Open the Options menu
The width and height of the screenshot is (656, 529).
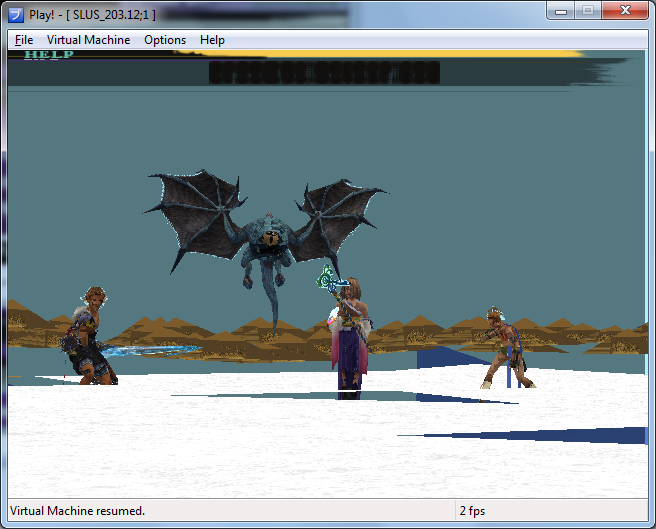165,40
